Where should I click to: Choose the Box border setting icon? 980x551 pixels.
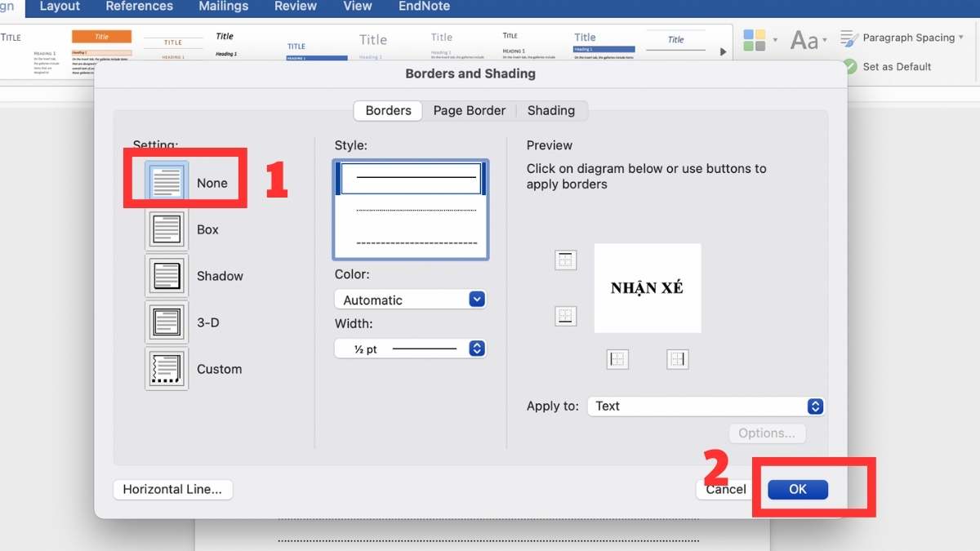point(167,229)
